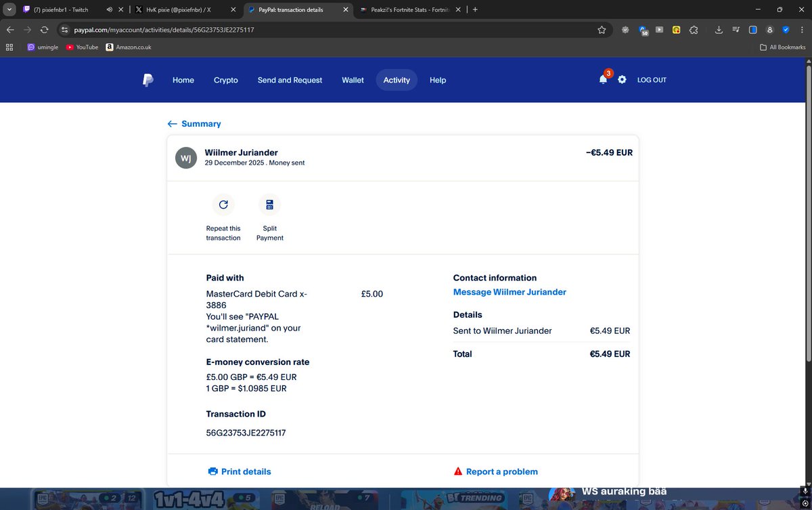Open the Extensions puzzle icon
This screenshot has width=812, height=510.
[x=694, y=30]
